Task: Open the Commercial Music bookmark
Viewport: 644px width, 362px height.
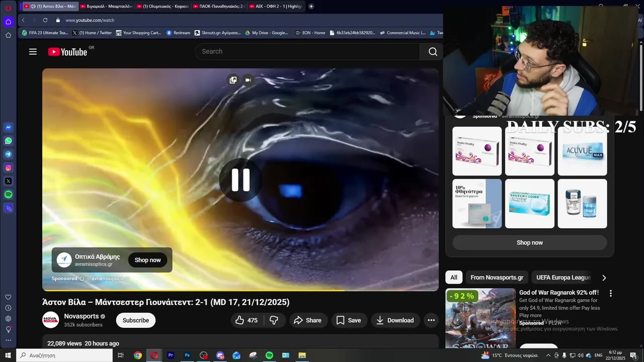Action: (x=403, y=33)
